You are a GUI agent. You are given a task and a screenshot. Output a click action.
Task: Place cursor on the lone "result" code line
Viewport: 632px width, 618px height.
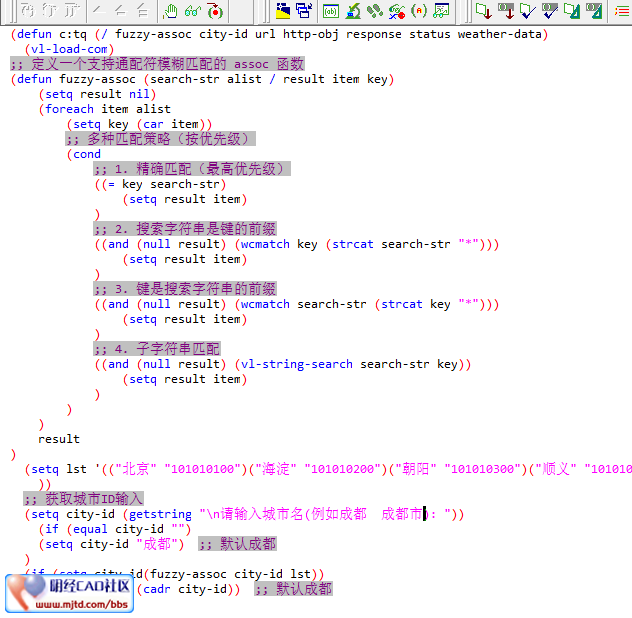(59, 439)
